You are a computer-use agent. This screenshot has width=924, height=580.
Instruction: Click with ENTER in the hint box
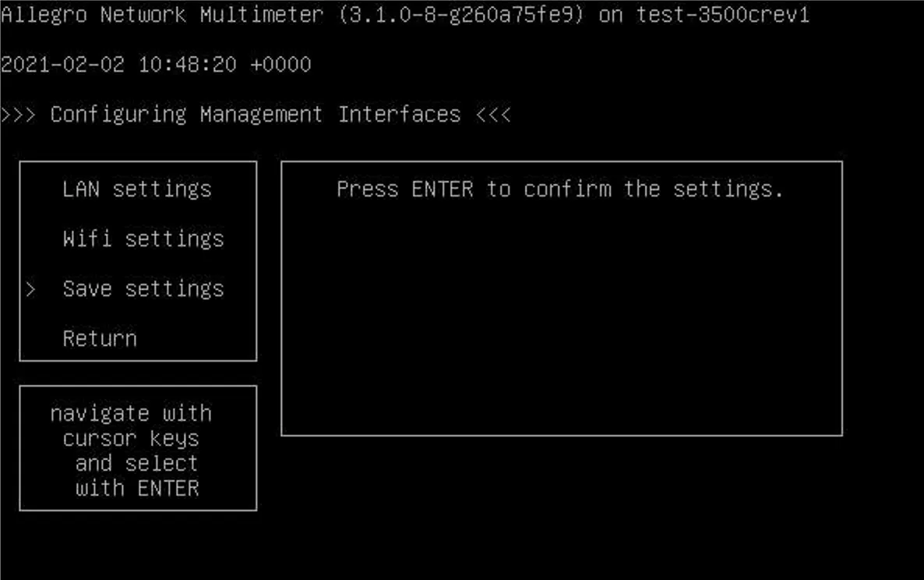137,488
